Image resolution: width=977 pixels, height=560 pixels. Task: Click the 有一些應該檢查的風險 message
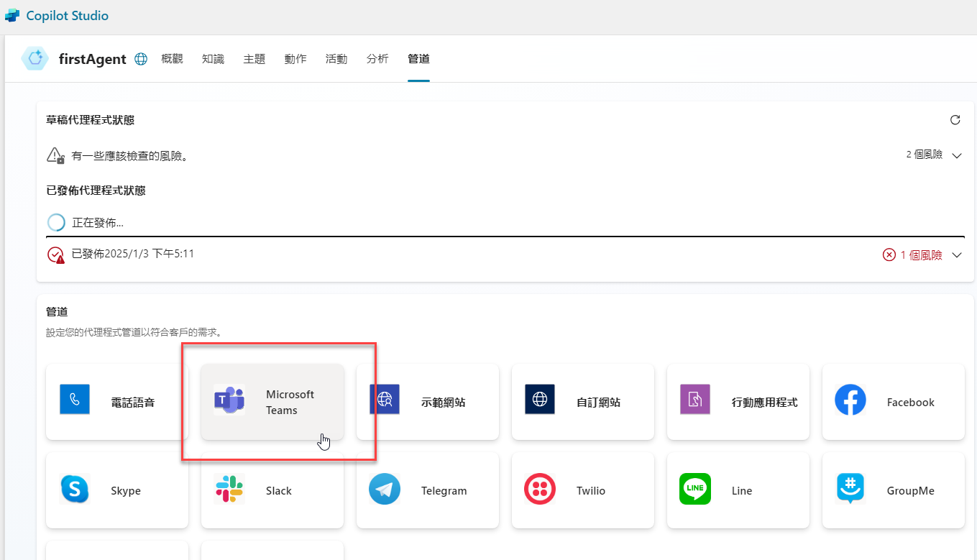tap(130, 155)
